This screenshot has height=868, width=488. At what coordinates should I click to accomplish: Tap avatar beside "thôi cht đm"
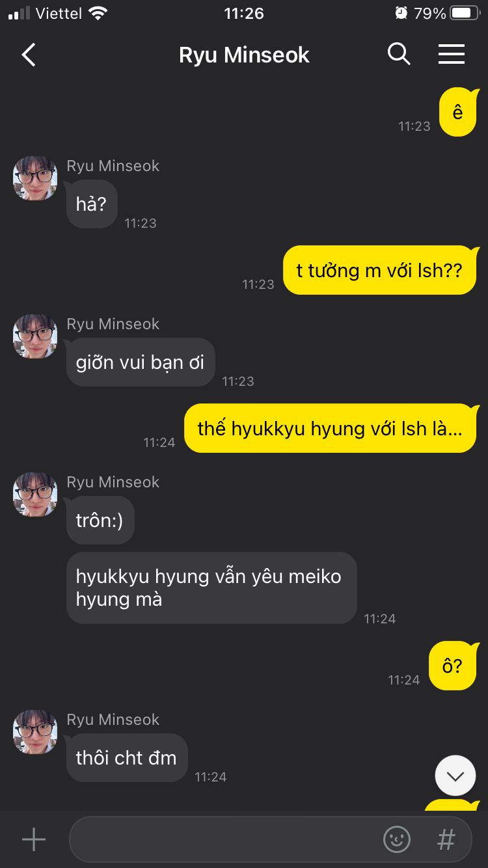[35, 732]
